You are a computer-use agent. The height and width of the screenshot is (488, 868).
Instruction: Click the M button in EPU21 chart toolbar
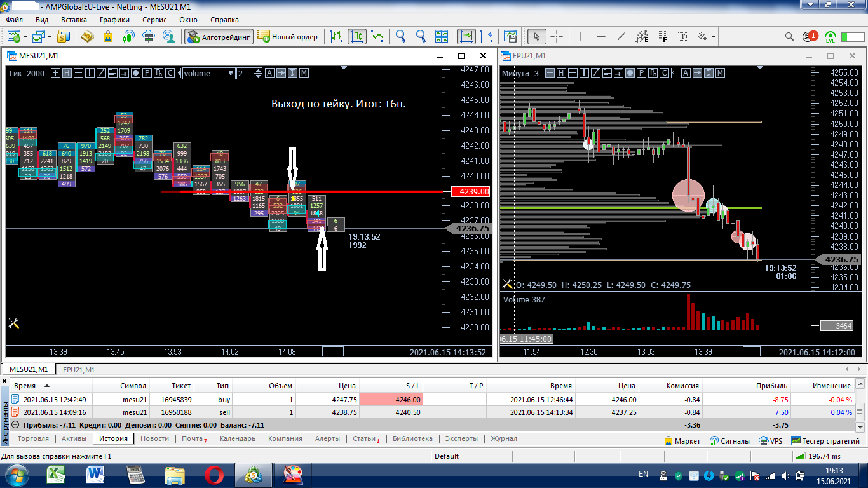click(720, 73)
